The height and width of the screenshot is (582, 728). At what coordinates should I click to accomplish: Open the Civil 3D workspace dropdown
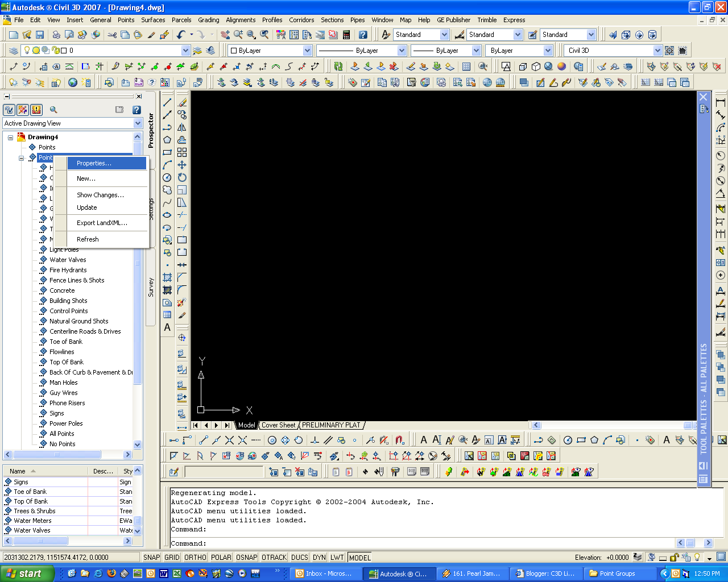coord(657,51)
